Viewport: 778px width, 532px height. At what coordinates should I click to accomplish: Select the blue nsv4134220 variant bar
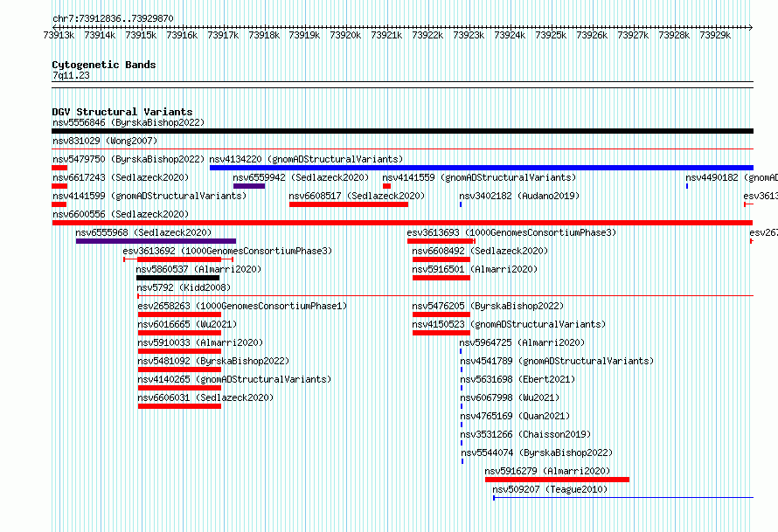coord(482,168)
